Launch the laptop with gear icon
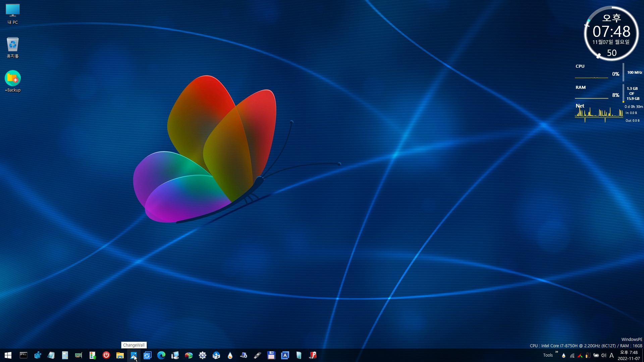This screenshot has height=362, width=644. [244, 355]
